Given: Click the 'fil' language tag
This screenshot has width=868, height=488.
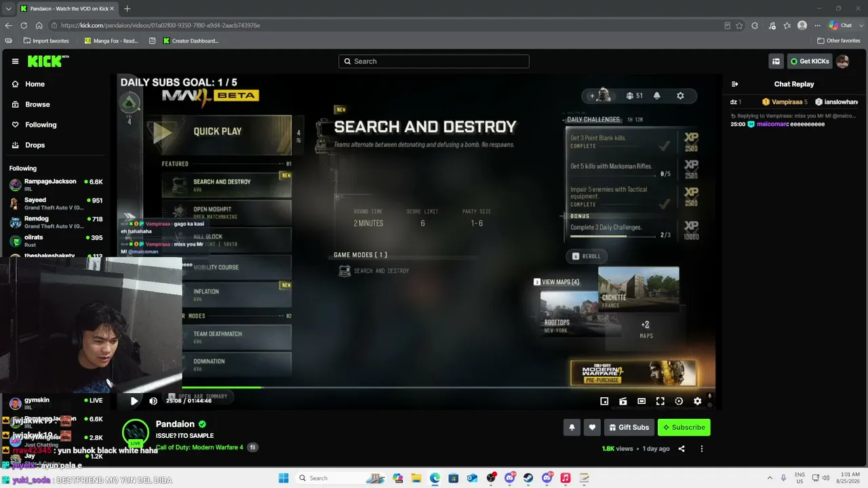Looking at the screenshot, I should 253,447.
